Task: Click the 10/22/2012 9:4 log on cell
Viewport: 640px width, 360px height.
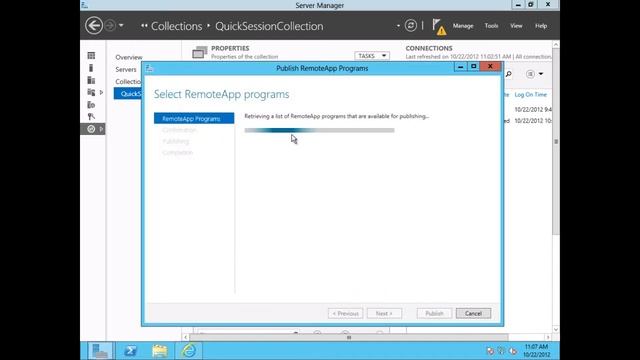Action: point(533,109)
